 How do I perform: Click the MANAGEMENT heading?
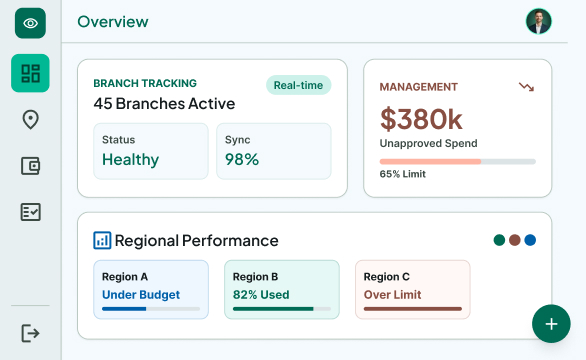pyautogui.click(x=419, y=87)
